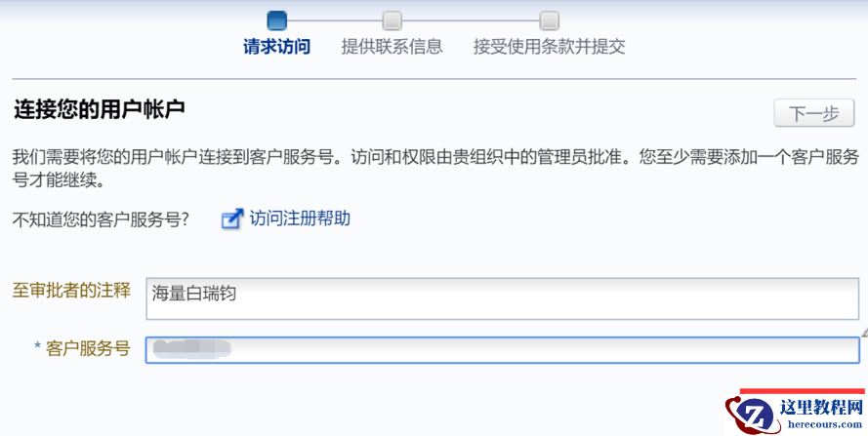This screenshot has height=436, width=868.
Task: Click the 客户服务号 required field label
Action: 82,349
